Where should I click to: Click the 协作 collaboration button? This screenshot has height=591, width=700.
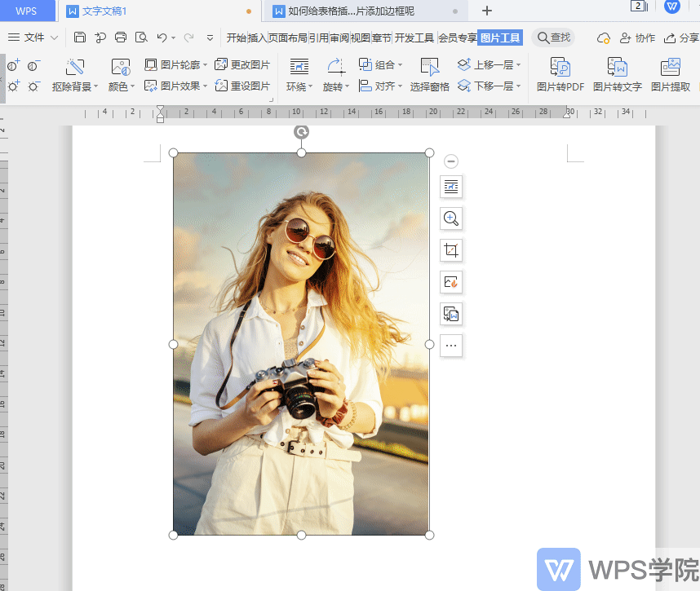(637, 38)
